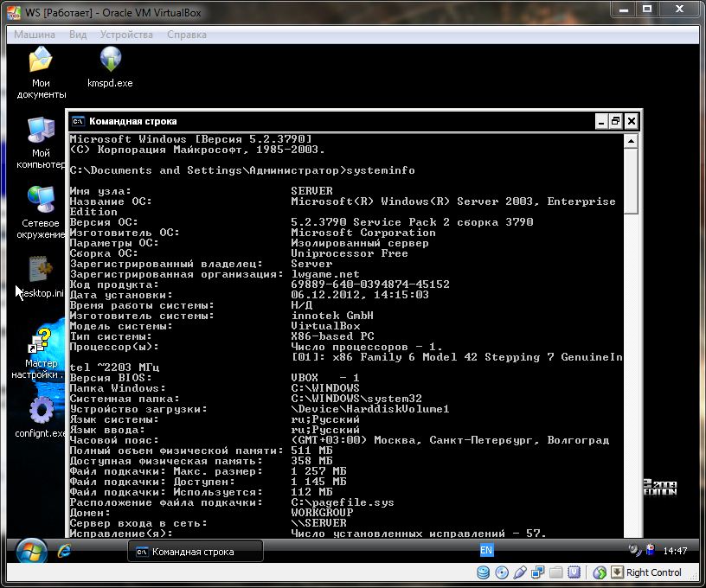The image size is (706, 588).
Task: Click the lwgame.net organization text
Action: click(x=325, y=274)
